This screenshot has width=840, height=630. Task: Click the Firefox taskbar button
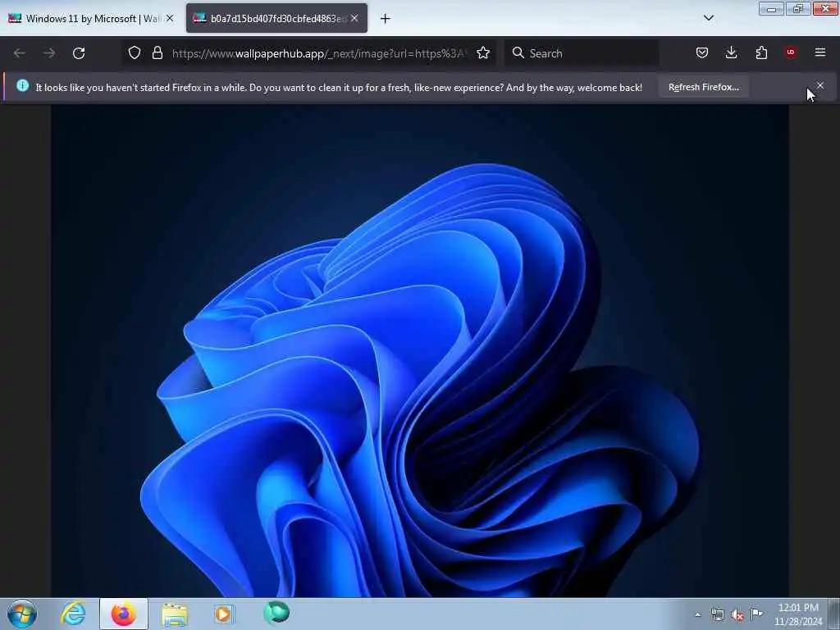pyautogui.click(x=124, y=614)
